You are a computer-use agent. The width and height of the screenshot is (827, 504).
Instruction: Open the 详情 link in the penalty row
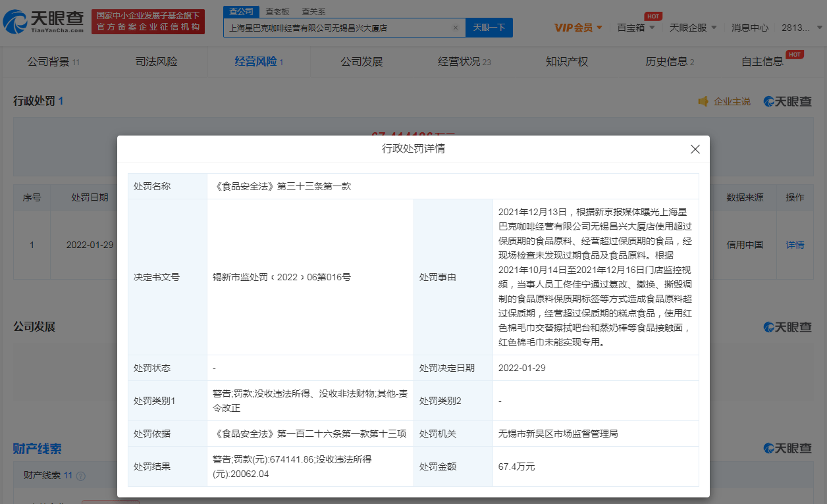pyautogui.click(x=795, y=245)
